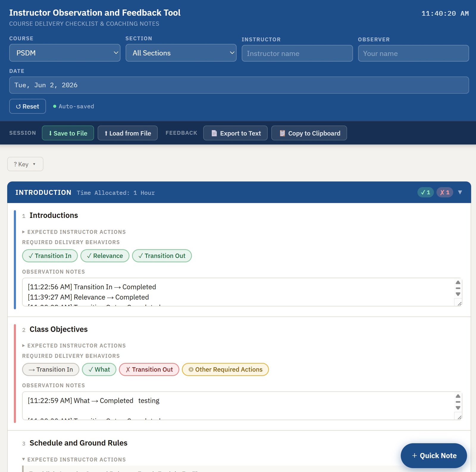Click resize handle of Class Objectives notes box

pos(459,417)
